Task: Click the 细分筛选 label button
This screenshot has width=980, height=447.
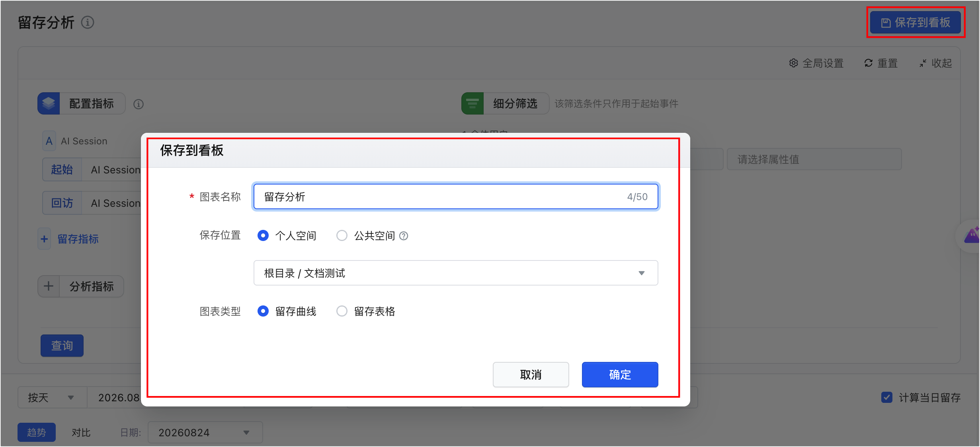Action: [515, 104]
